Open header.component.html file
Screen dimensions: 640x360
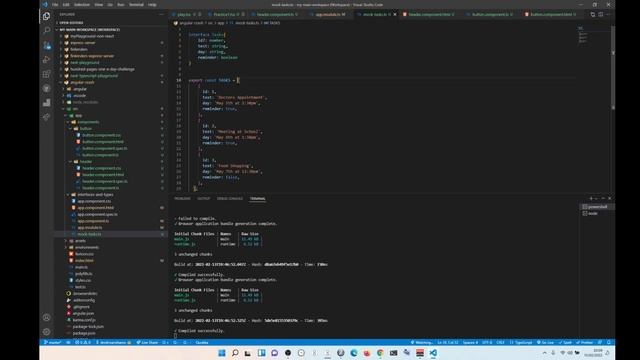click(x=103, y=175)
